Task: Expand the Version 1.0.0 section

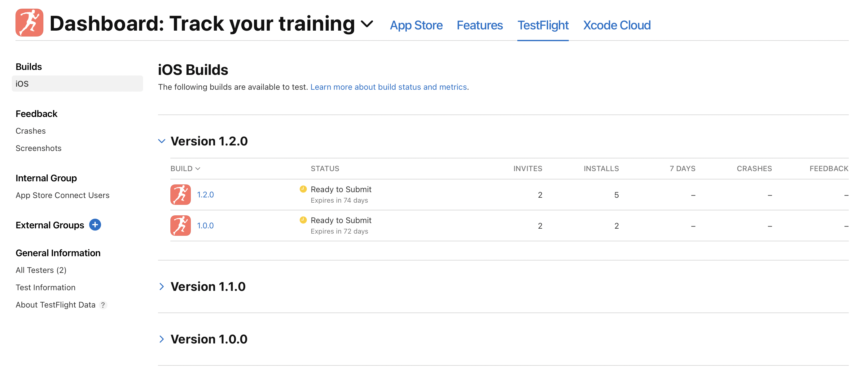Action: 162,339
